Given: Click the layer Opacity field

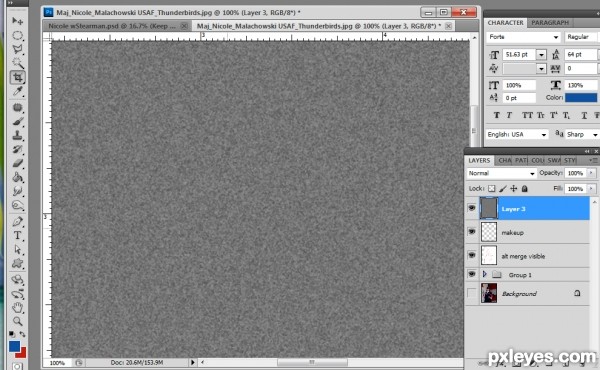Looking at the screenshot, I should pyautogui.click(x=575, y=173).
